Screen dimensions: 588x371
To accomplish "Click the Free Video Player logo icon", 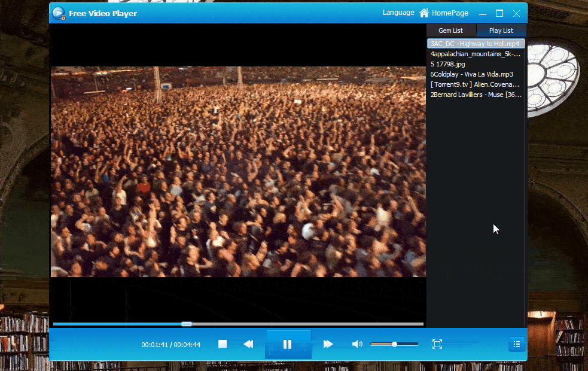I will point(59,13).
